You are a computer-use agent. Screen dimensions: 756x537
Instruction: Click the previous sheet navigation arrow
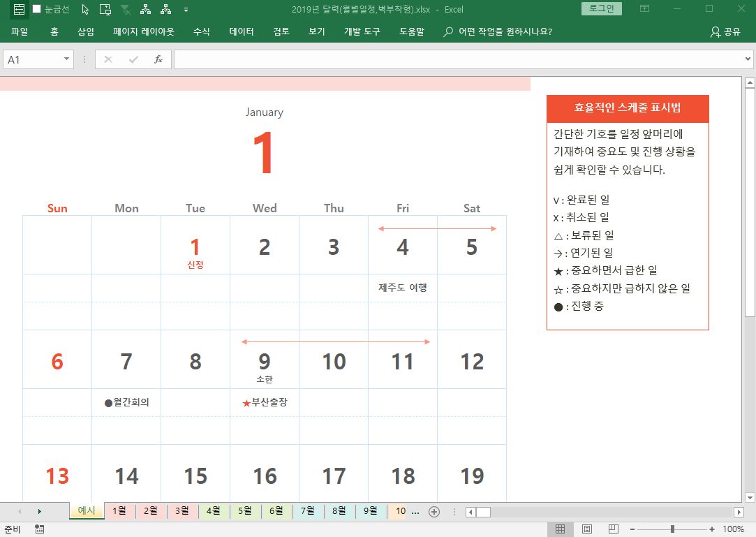point(20,511)
